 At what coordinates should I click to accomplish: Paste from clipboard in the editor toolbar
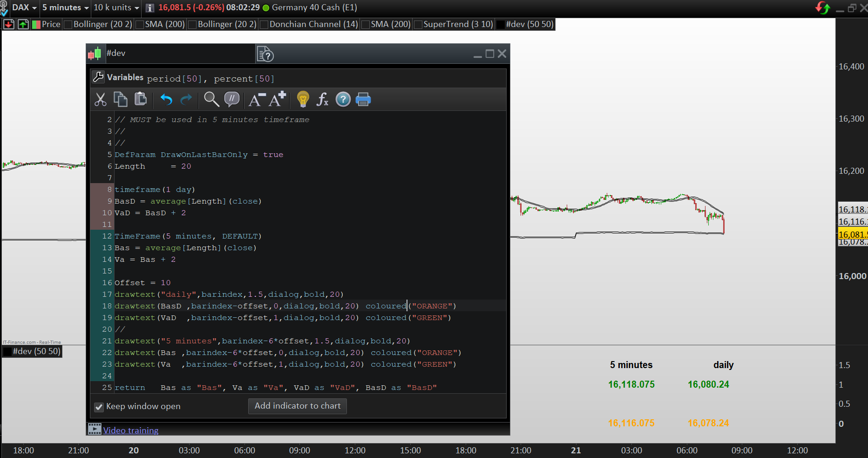click(x=140, y=99)
